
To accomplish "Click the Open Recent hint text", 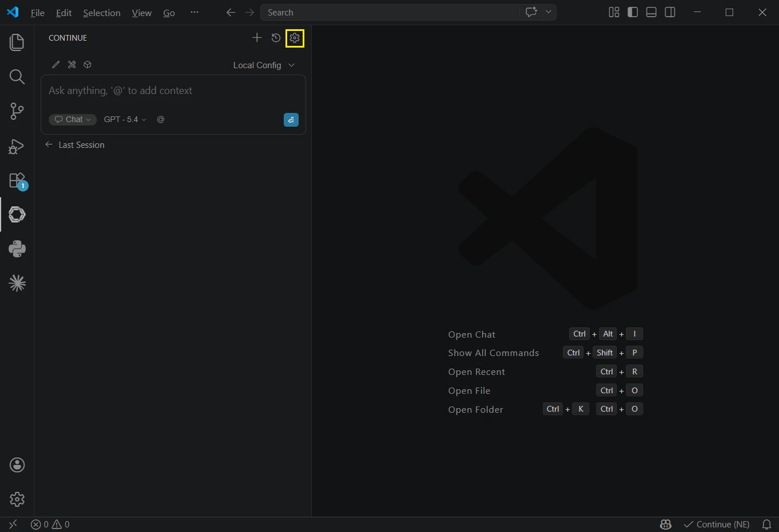I will [476, 372].
